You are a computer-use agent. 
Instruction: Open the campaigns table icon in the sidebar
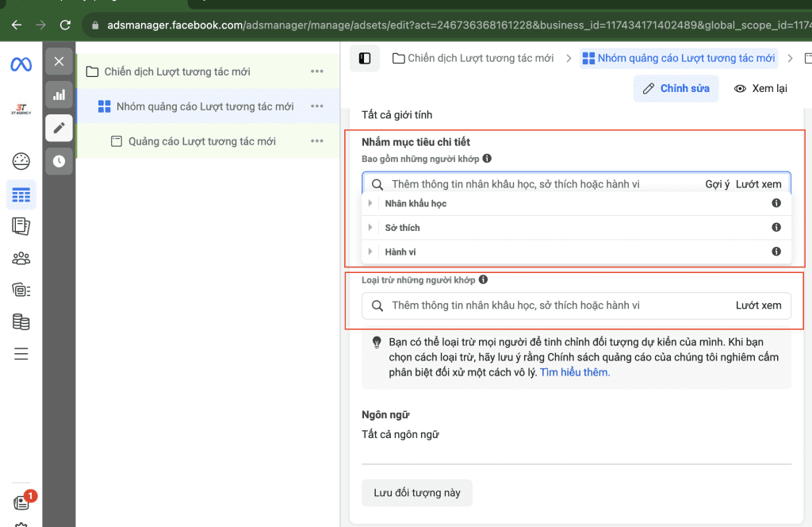[x=21, y=194]
